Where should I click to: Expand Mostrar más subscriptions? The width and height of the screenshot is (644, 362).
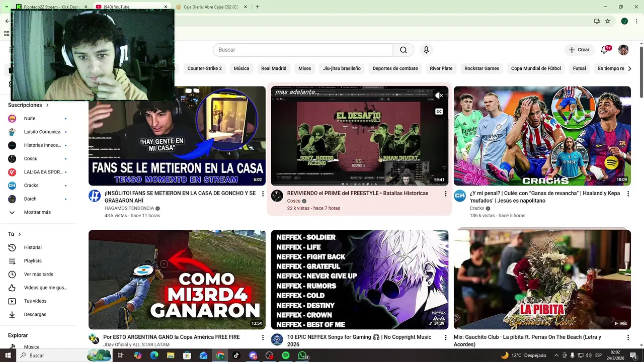(x=38, y=212)
